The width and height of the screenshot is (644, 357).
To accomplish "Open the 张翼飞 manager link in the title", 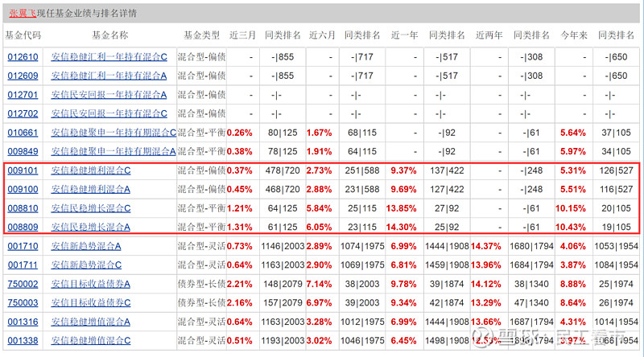I will tap(23, 13).
